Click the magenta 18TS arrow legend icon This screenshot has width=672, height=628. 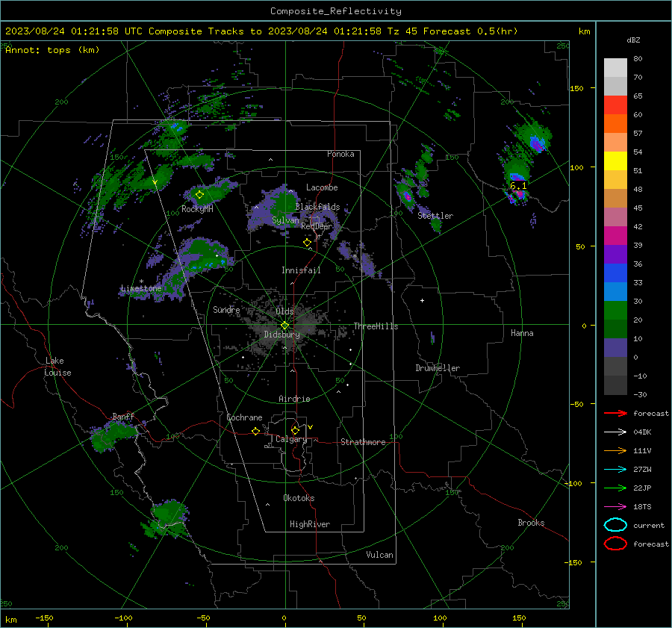(x=615, y=507)
